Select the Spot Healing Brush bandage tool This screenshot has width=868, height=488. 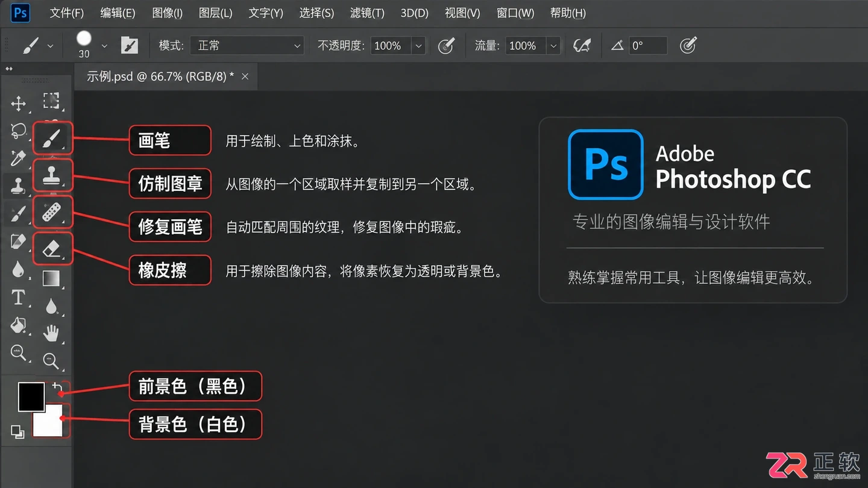52,213
